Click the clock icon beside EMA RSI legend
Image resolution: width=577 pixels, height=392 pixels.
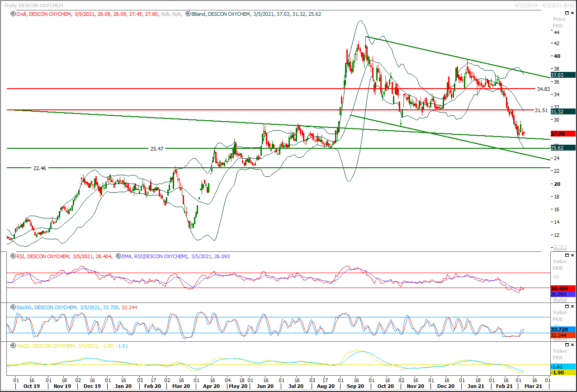[x=118, y=256]
